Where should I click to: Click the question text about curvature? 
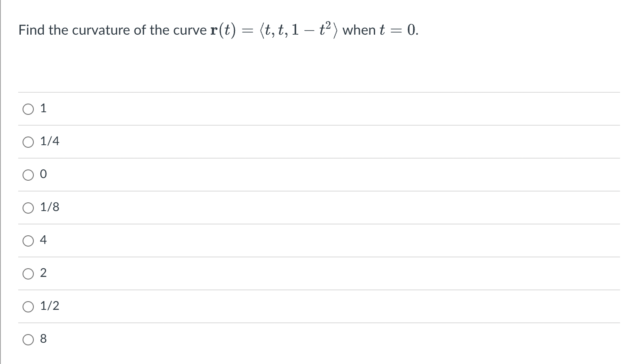click(217, 29)
